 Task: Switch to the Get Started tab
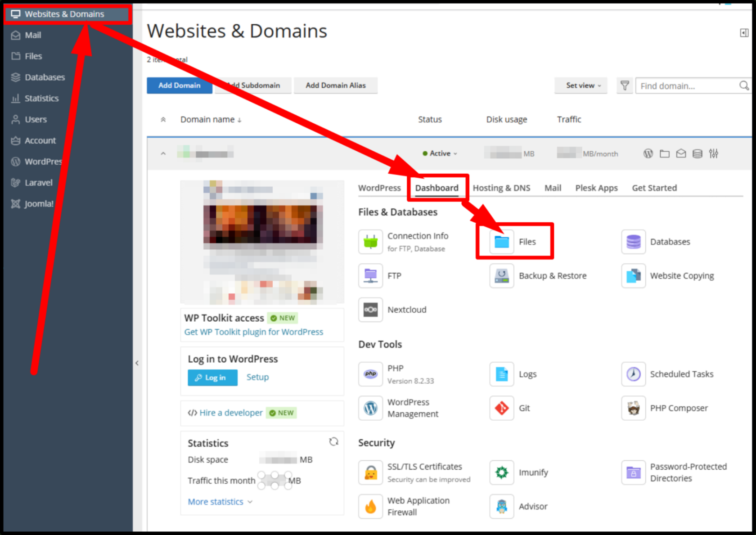point(654,188)
